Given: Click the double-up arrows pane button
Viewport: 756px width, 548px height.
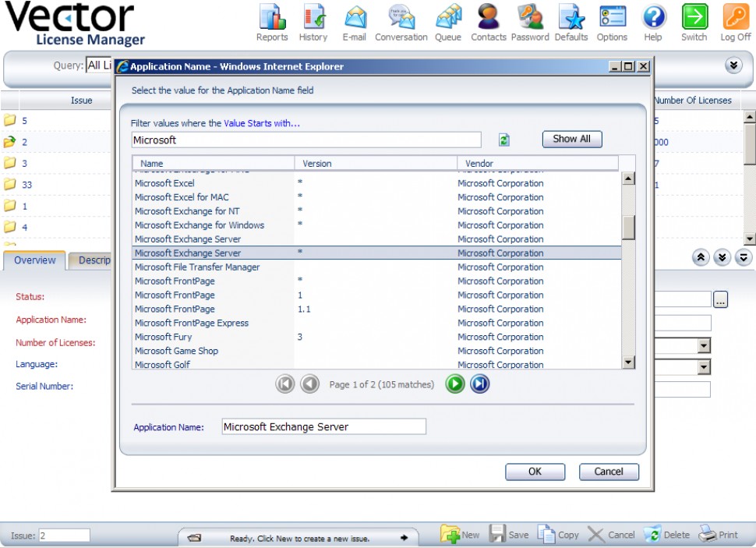Looking at the screenshot, I should point(701,257).
